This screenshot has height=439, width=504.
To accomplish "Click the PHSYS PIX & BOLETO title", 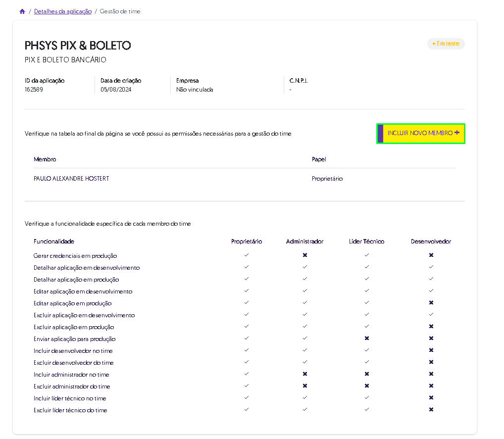I will [x=78, y=46].
